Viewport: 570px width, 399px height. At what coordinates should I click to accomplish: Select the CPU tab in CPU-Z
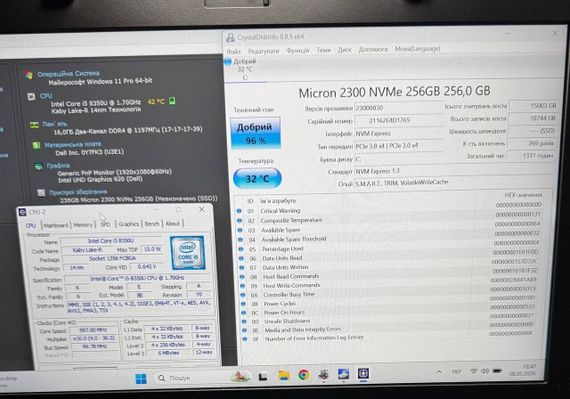coord(31,226)
